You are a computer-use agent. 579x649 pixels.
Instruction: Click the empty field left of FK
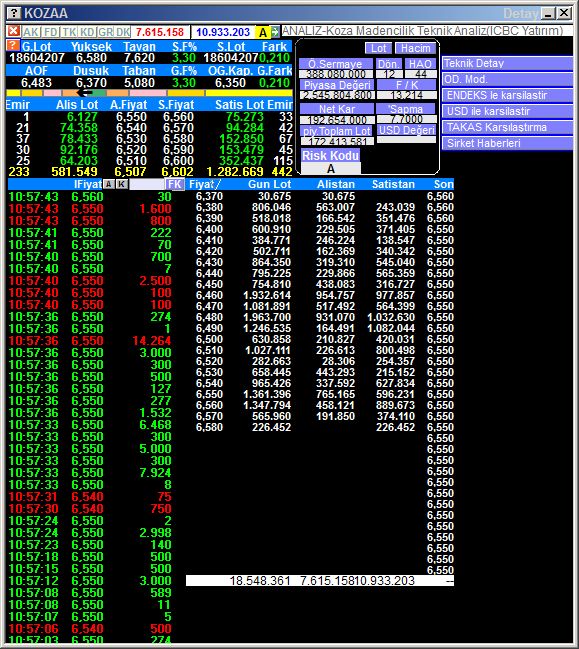pyautogui.click(x=147, y=184)
